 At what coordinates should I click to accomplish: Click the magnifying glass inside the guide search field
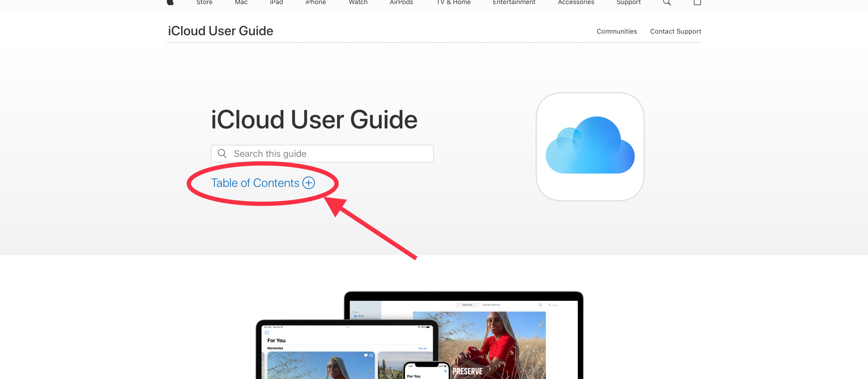[222, 153]
